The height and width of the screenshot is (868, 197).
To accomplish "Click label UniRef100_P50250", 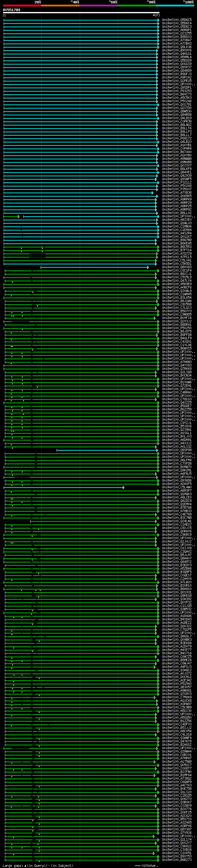I will tap(177, 328).
